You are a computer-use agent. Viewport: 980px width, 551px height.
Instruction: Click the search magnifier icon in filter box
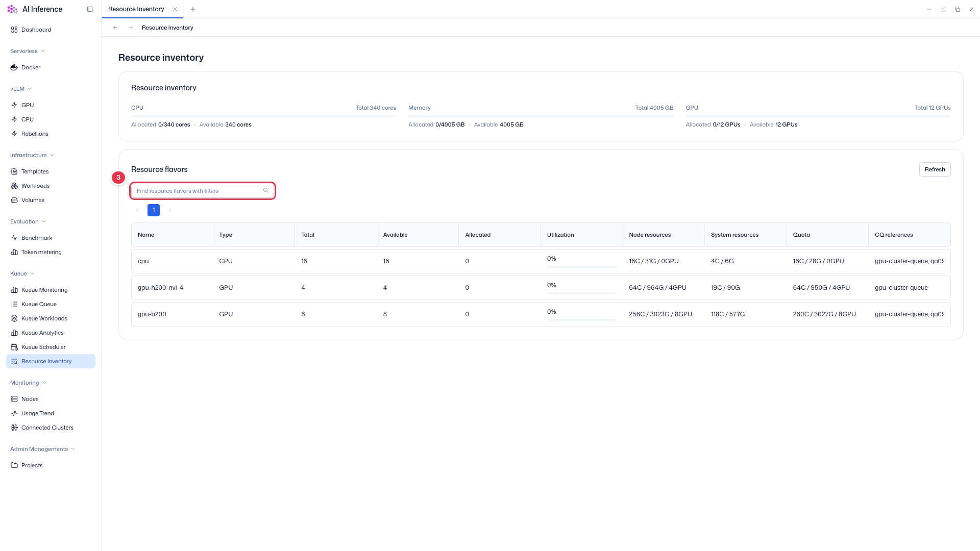(x=266, y=190)
